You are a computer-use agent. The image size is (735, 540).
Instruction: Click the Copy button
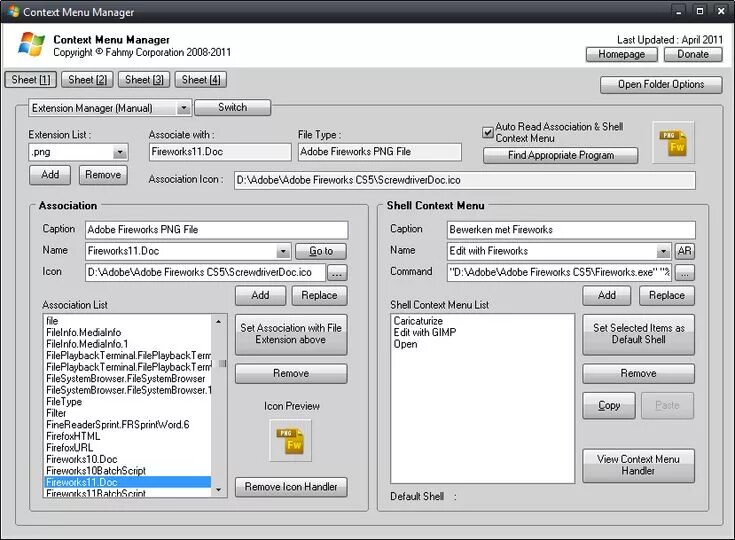(609, 405)
